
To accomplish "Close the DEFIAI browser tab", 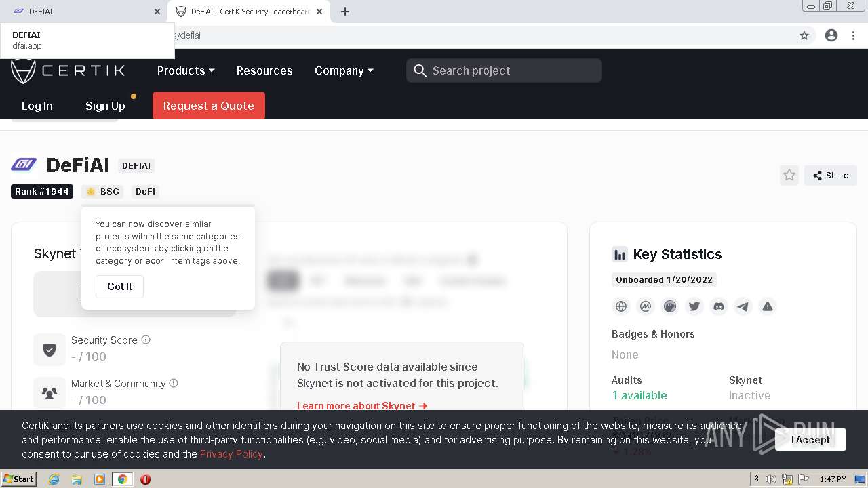I will pos(157,12).
